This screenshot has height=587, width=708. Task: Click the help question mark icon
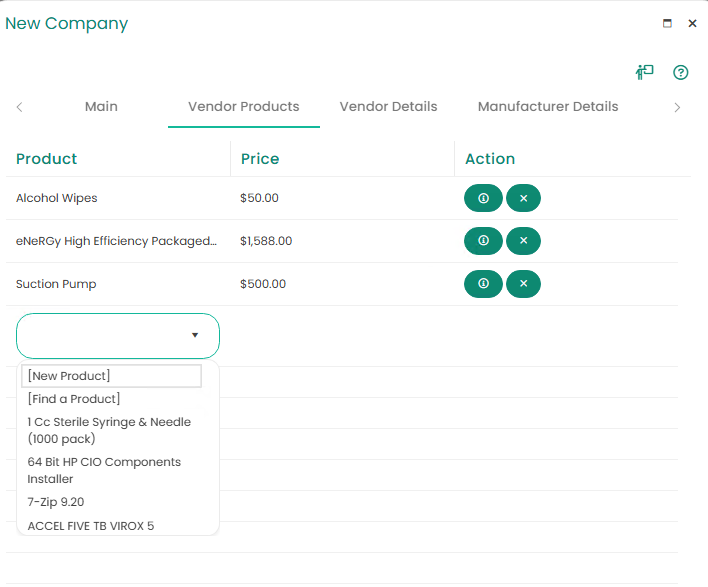(680, 73)
